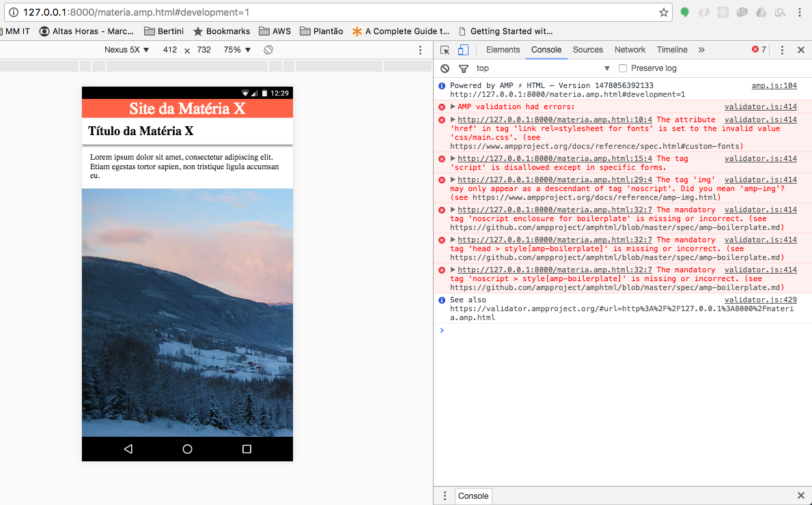The height and width of the screenshot is (505, 812).
Task: Click the 'Lorem ipsum dolor sit amet' paragraph
Action: click(x=185, y=166)
